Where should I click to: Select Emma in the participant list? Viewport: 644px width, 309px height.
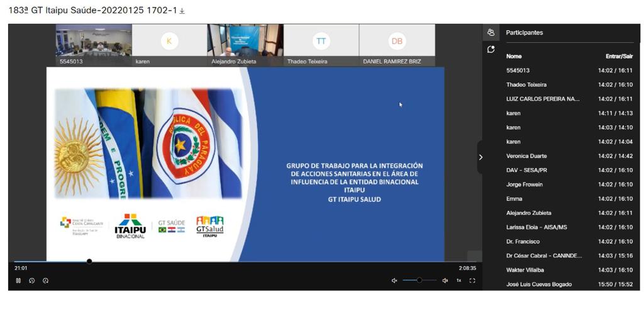click(569, 199)
